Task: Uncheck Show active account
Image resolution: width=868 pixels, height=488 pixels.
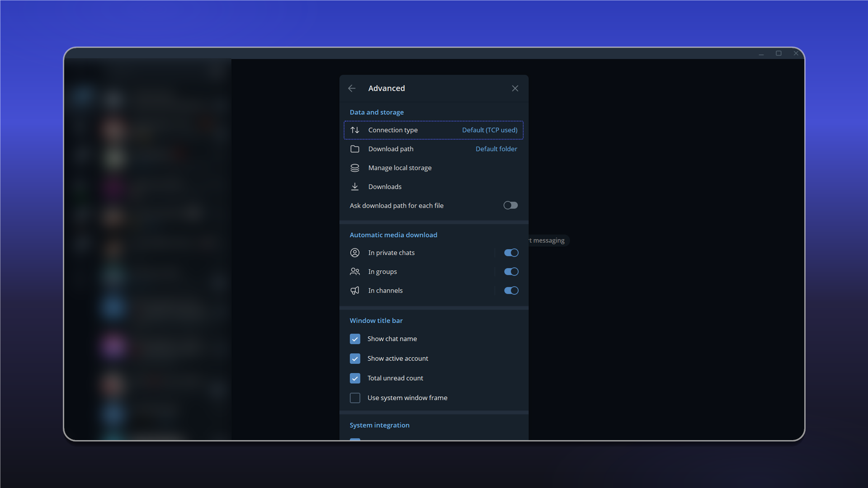Action: [355, 359]
